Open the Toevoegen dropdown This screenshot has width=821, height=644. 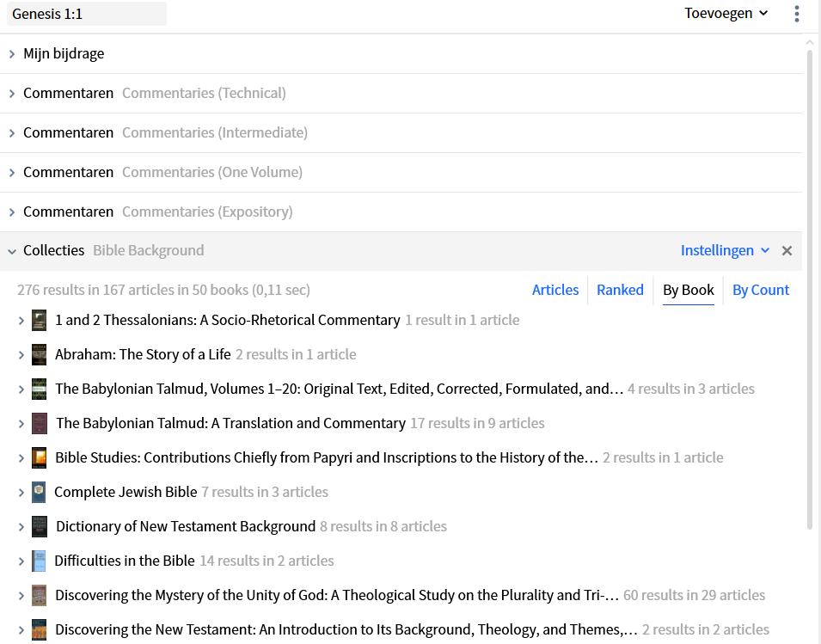point(726,14)
